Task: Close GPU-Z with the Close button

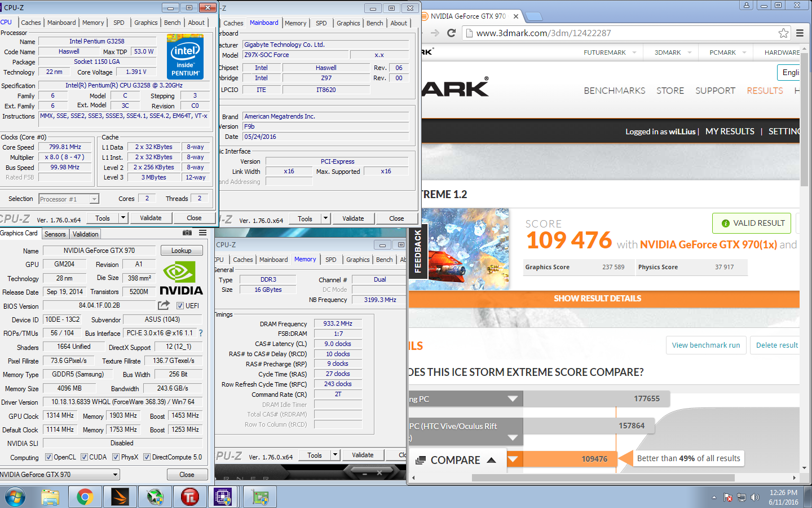Action: 187,475
